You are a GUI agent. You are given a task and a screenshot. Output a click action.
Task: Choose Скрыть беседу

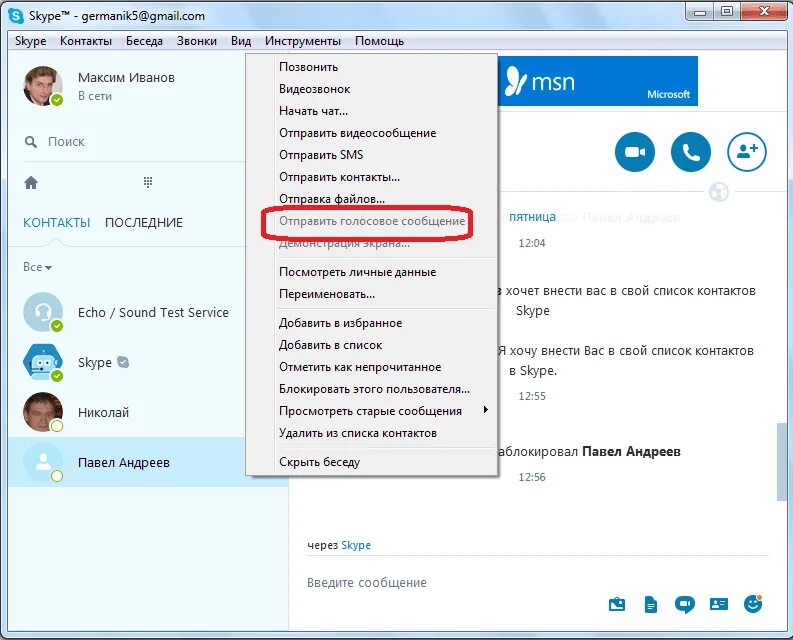click(x=372, y=462)
